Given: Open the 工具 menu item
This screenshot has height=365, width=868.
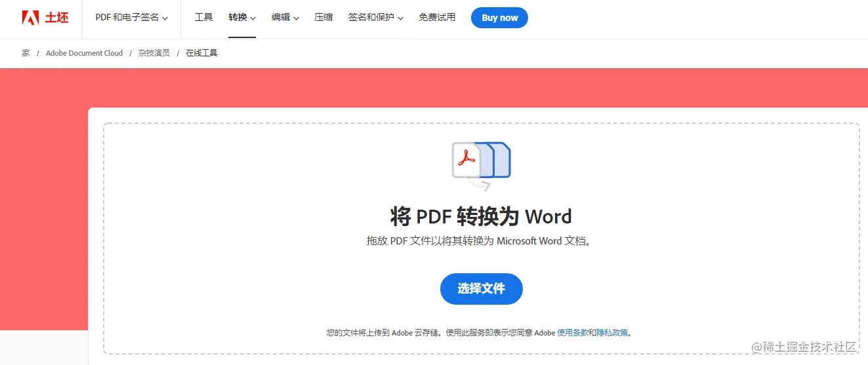Looking at the screenshot, I should point(204,18).
